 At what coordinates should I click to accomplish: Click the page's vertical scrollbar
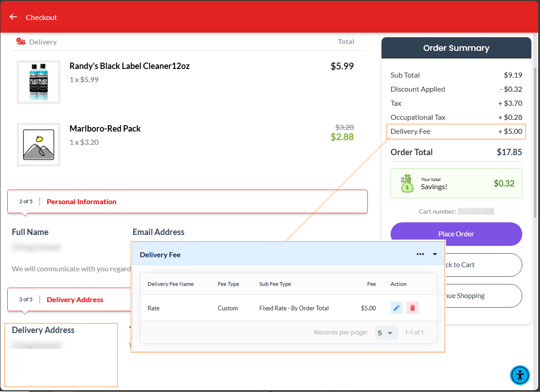coord(535,142)
